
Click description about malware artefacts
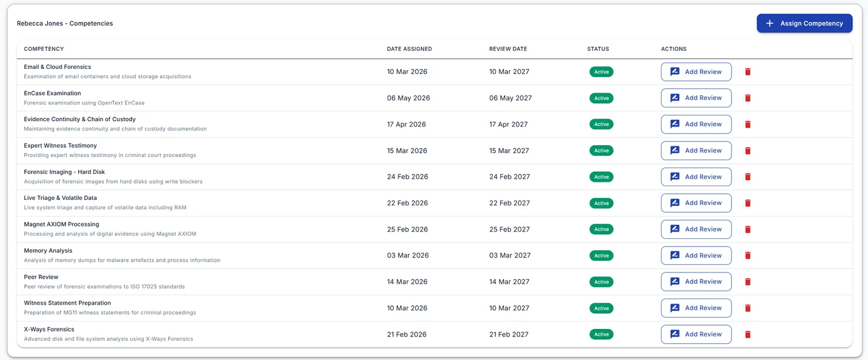(122, 261)
